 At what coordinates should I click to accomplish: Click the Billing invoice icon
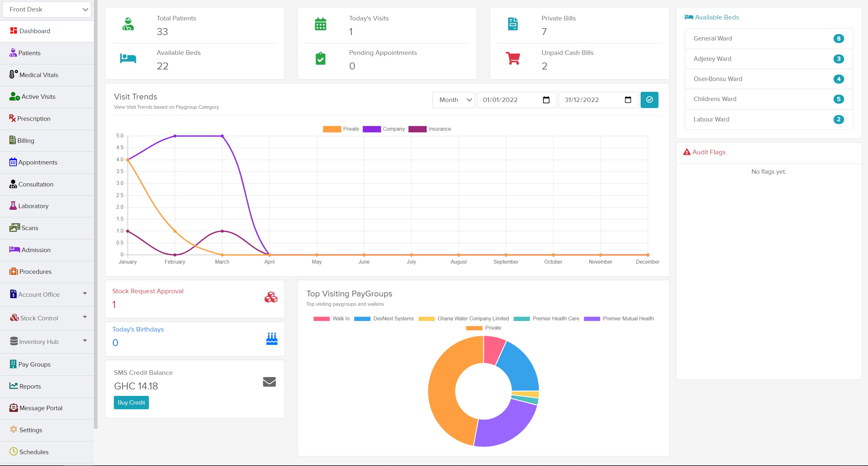[x=12, y=140]
